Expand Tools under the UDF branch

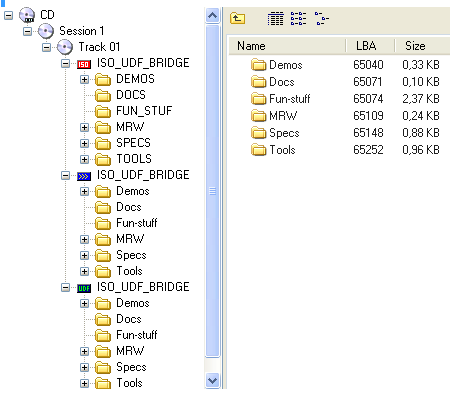[84, 383]
